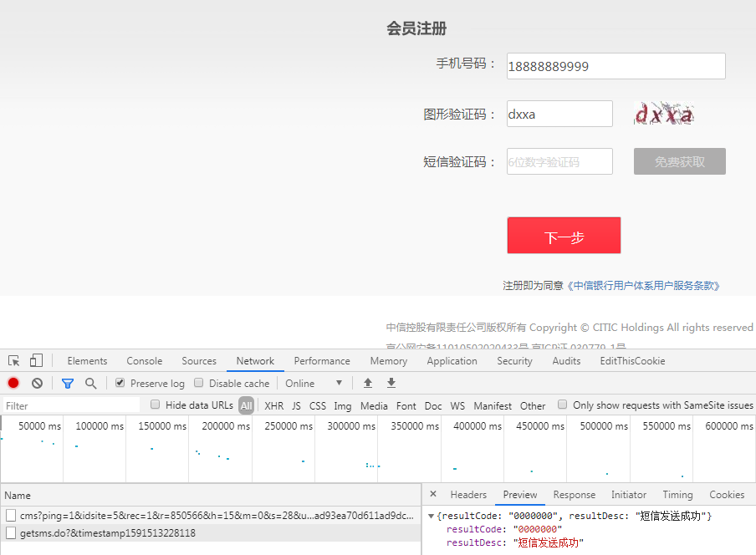
Task: Toggle the Preserve log checkbox
Action: (120, 383)
